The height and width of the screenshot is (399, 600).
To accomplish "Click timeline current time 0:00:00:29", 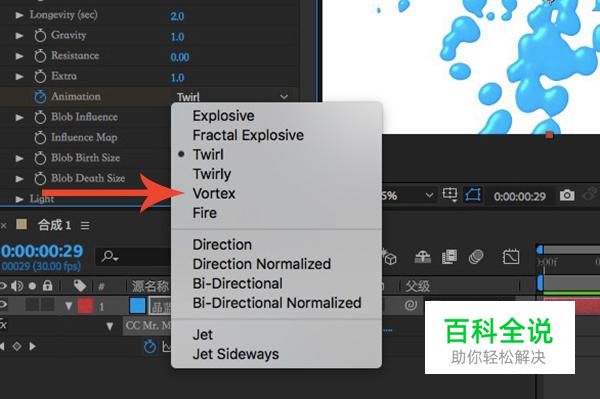I will click(x=42, y=251).
